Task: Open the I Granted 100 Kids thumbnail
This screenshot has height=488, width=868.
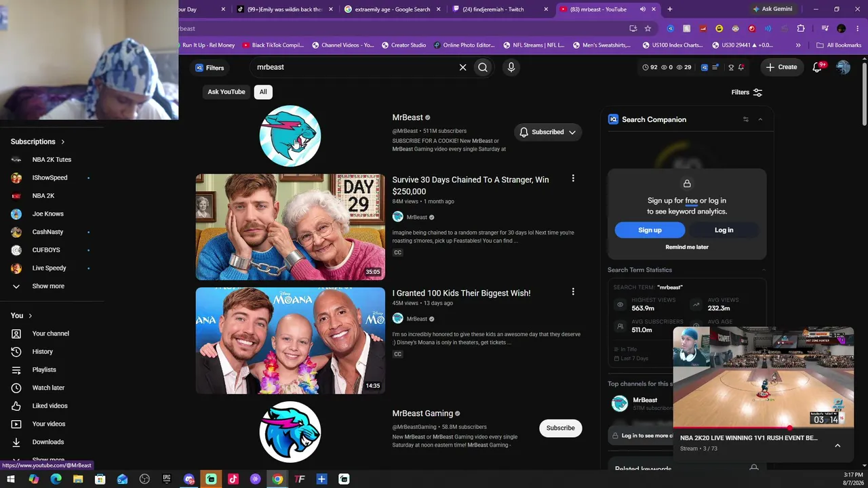Action: coord(290,340)
